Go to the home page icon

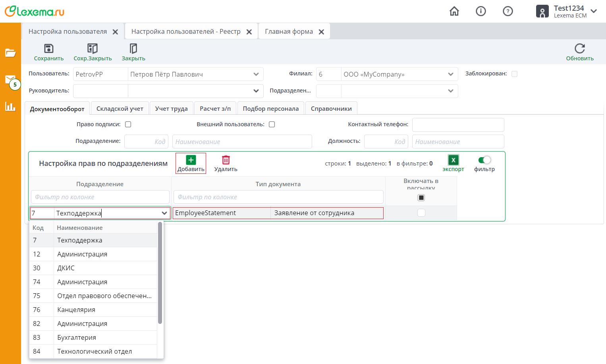tap(454, 11)
